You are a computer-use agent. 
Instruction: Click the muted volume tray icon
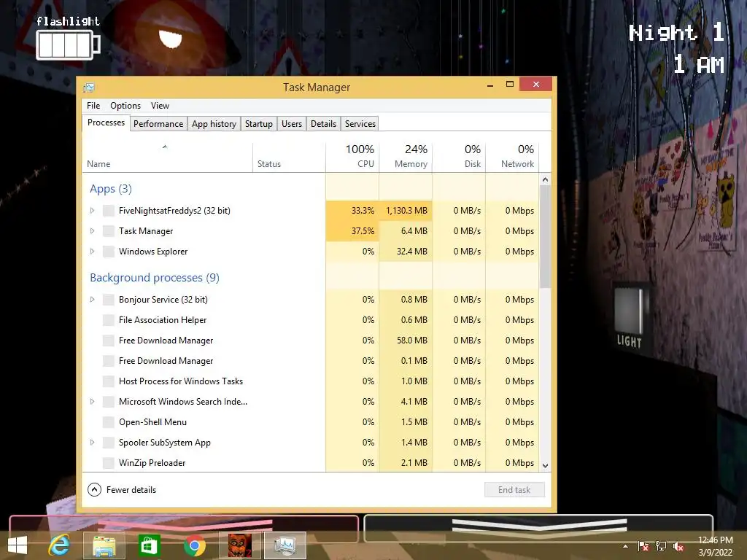pos(678,546)
